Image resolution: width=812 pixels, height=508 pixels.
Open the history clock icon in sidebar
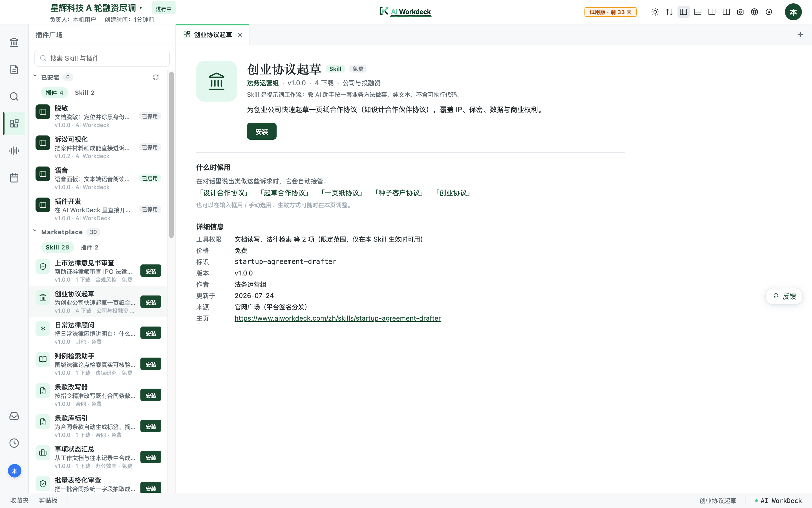14,443
